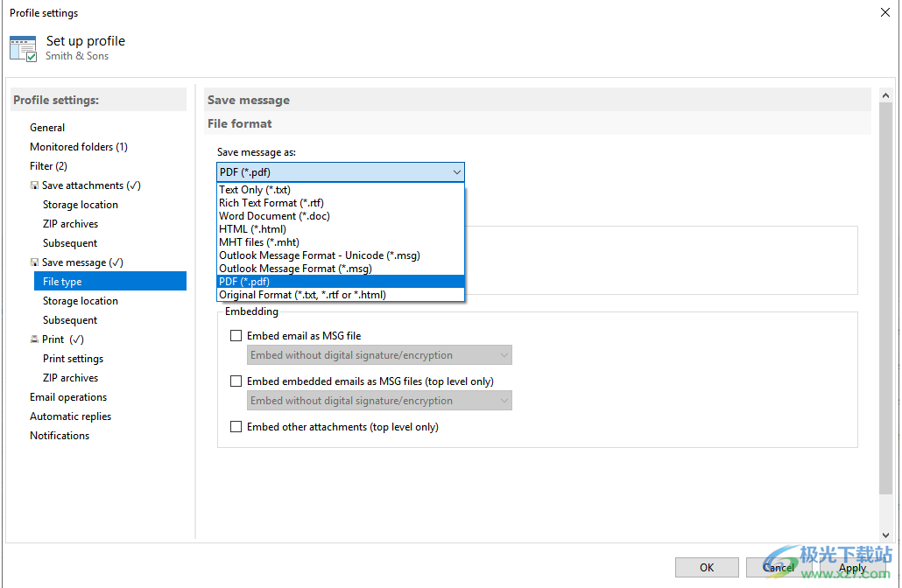This screenshot has height=588, width=902.
Task: Select "General" profile settings
Action: (47, 127)
